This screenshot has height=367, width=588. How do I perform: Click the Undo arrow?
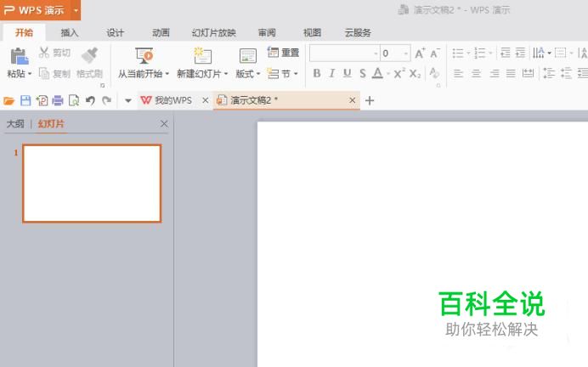(x=90, y=100)
